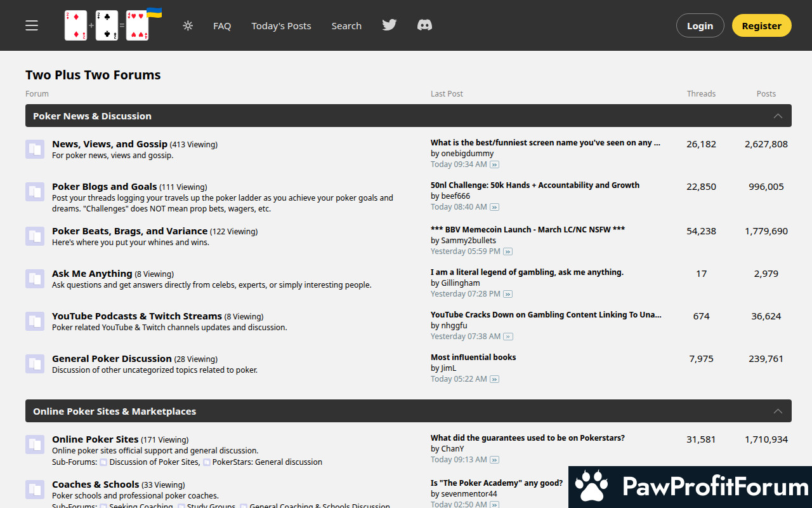This screenshot has height=508, width=812.
Task: Click the General Poker Discussion forum icon
Action: (x=35, y=364)
